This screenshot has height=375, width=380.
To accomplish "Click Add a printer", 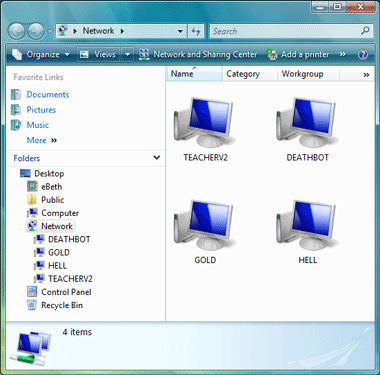I will (298, 54).
